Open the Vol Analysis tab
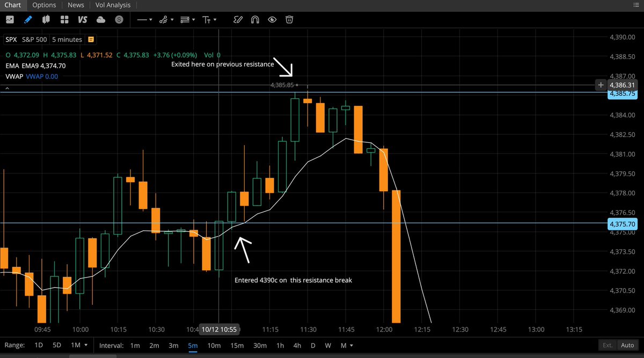The image size is (644, 358). click(x=113, y=5)
